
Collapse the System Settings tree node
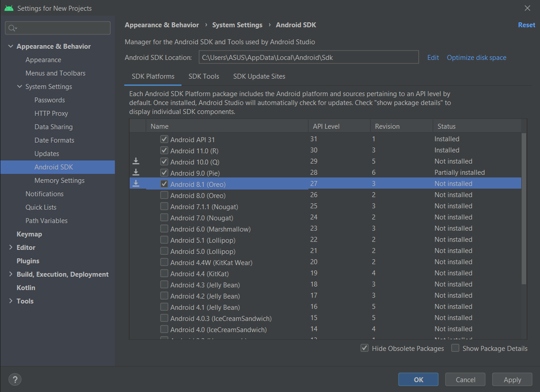pyautogui.click(x=20, y=87)
